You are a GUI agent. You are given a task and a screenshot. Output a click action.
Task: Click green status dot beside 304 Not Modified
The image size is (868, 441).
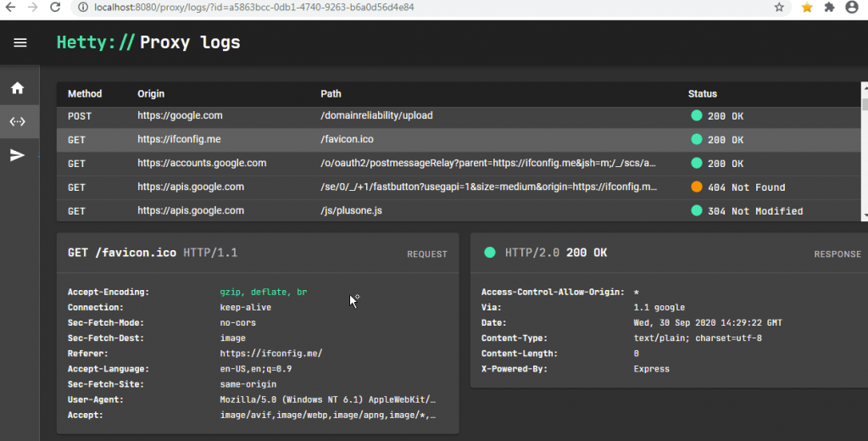click(x=697, y=210)
